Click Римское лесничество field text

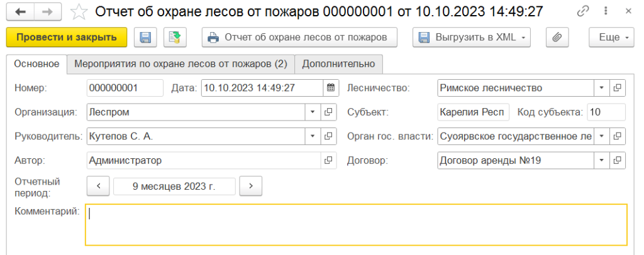click(x=491, y=88)
